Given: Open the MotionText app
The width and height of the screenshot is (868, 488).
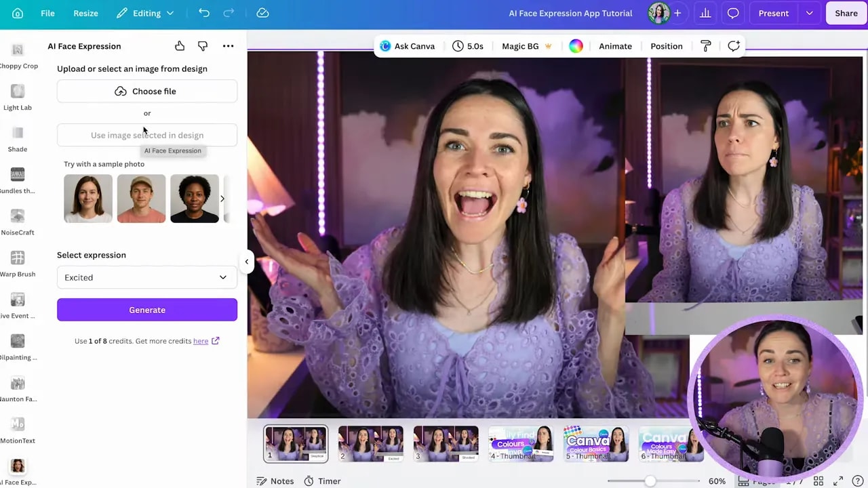Looking at the screenshot, I should 18,431.
